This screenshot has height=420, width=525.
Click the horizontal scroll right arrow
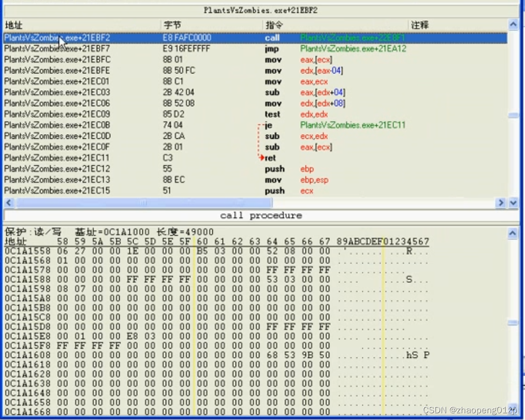point(501,202)
